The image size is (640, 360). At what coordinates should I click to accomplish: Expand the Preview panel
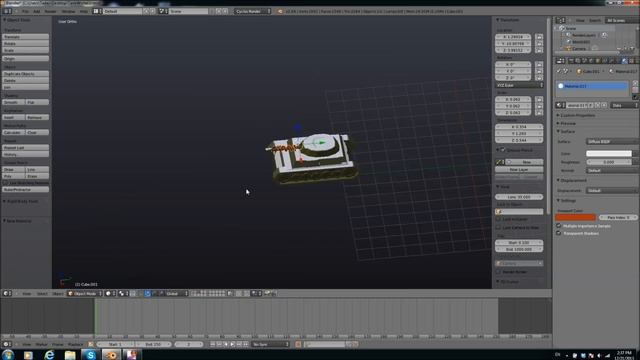coord(567,123)
